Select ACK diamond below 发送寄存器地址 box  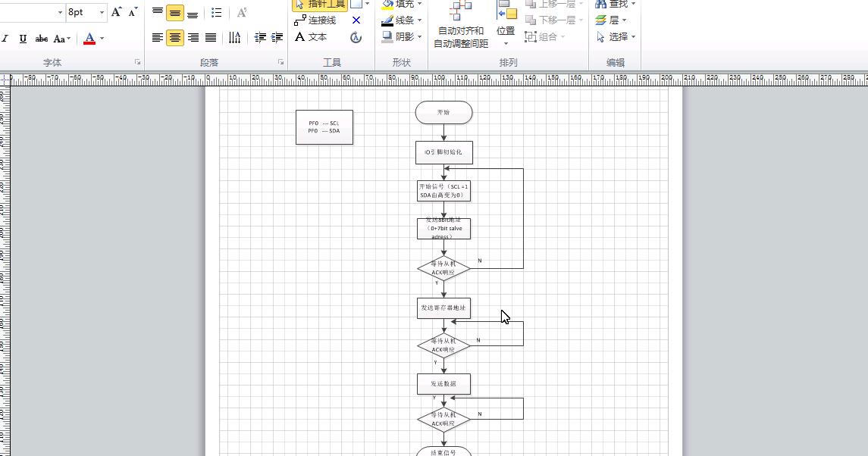pyautogui.click(x=444, y=346)
